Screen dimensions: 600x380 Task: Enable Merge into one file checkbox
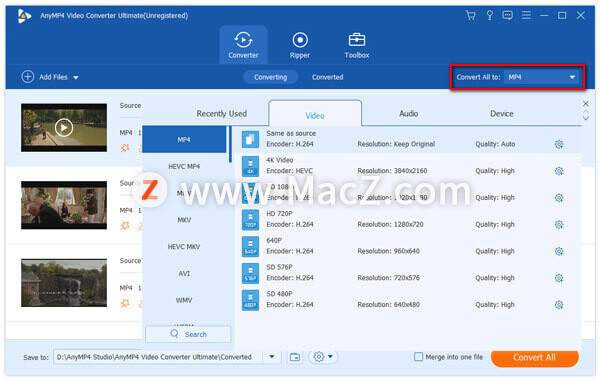pos(419,357)
